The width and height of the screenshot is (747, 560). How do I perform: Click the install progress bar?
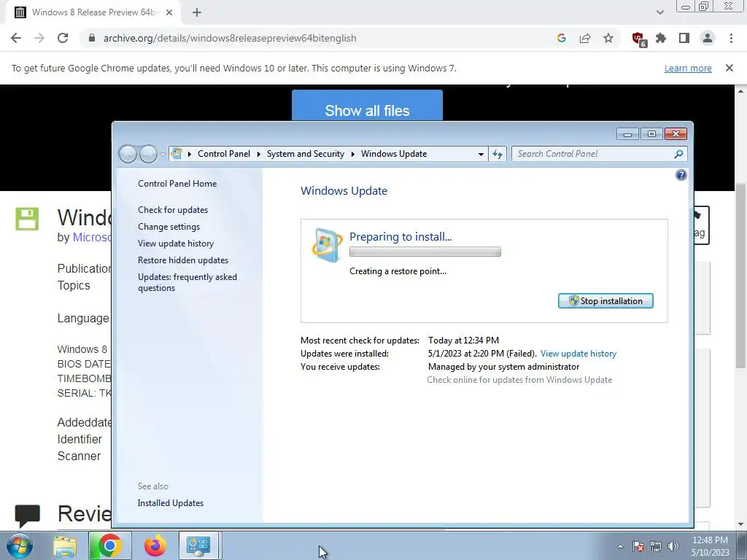(425, 252)
